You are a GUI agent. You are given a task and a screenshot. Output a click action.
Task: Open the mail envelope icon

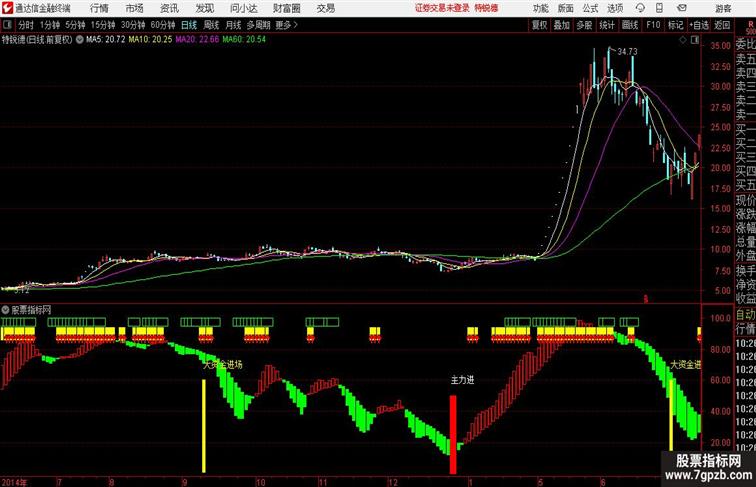pyautogui.click(x=681, y=8)
